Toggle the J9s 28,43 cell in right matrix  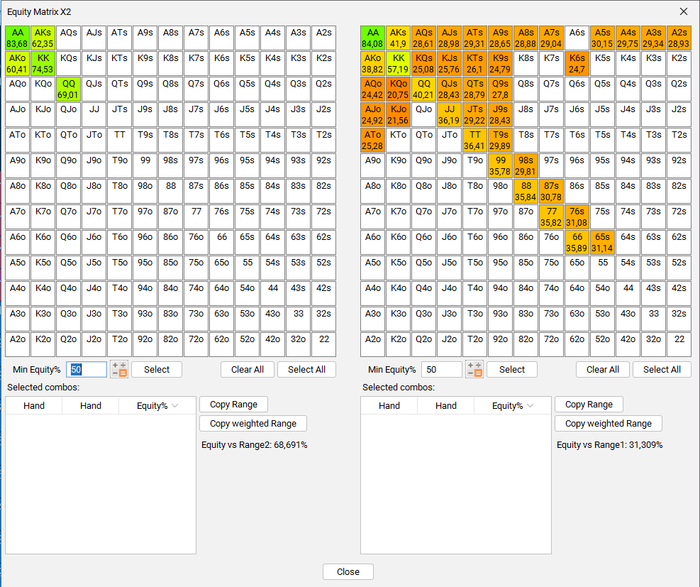(500, 114)
